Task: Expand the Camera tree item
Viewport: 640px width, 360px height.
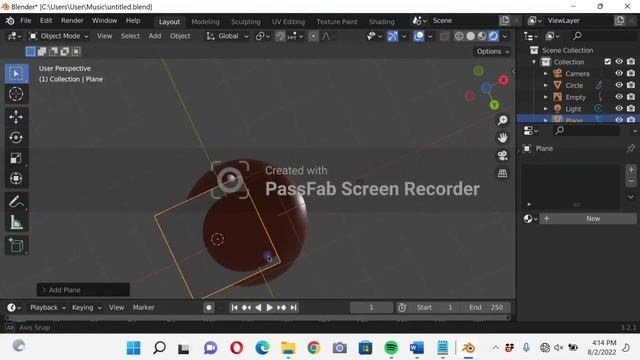Action: pyautogui.click(x=546, y=73)
